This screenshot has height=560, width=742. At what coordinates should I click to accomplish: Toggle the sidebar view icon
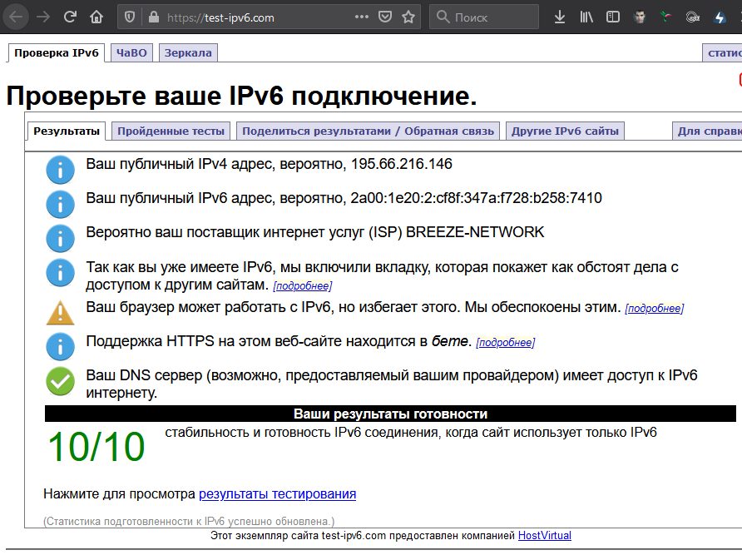tap(613, 17)
